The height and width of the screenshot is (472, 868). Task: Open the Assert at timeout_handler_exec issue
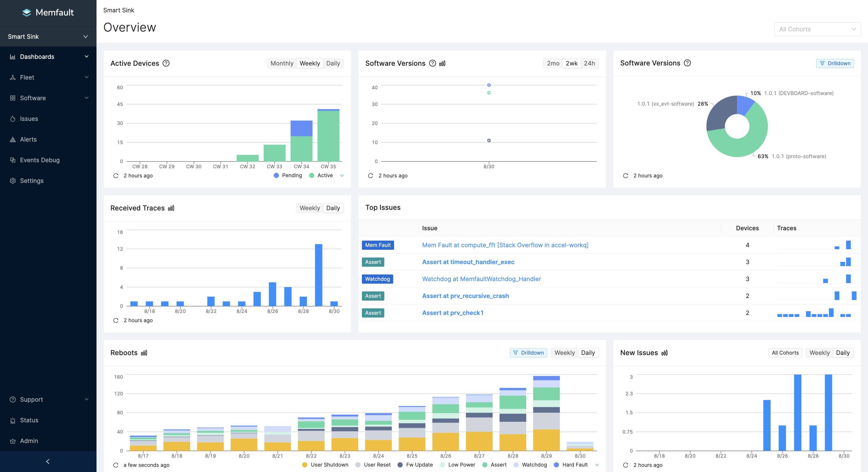[468, 262]
